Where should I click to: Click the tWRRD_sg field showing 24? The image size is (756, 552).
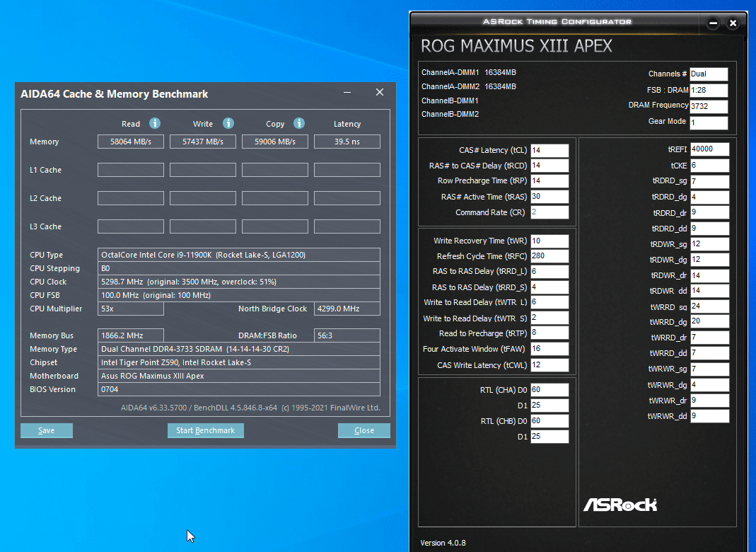pyautogui.click(x=710, y=306)
